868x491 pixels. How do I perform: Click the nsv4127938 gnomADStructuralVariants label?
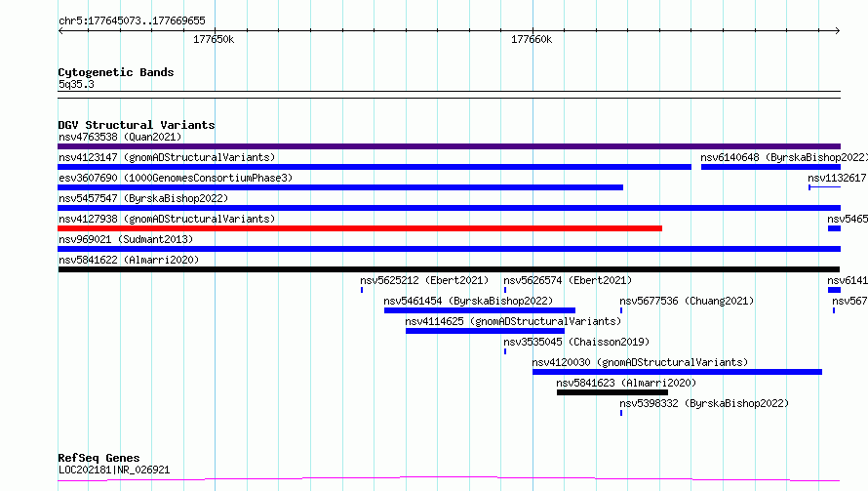tap(167, 219)
